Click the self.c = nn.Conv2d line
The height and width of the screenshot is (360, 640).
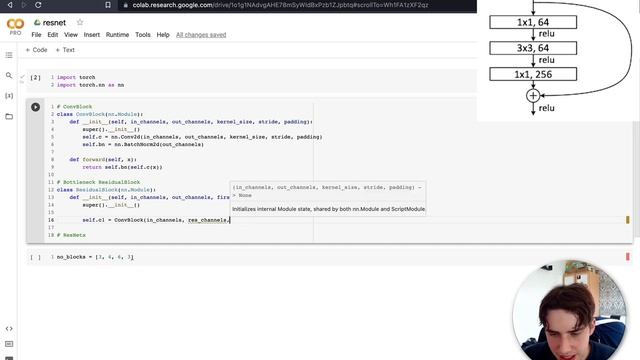click(x=202, y=137)
